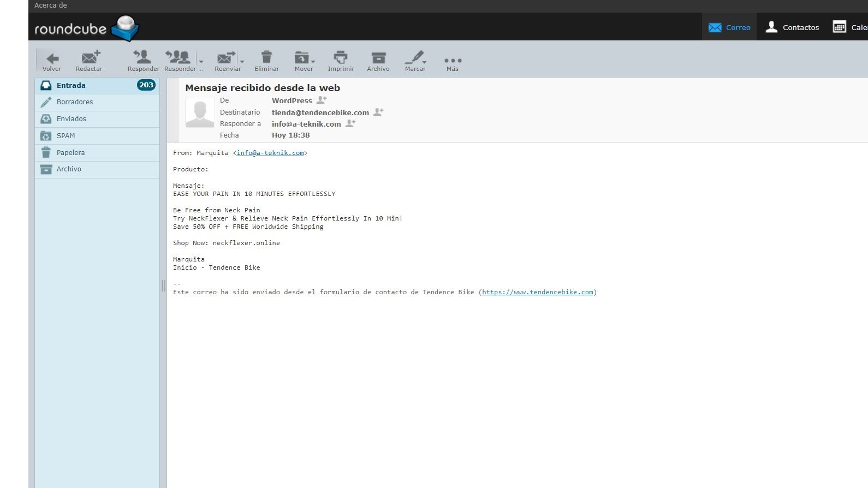868x488 pixels.
Task: Archive the message via toolbar Archivo
Action: click(x=378, y=61)
